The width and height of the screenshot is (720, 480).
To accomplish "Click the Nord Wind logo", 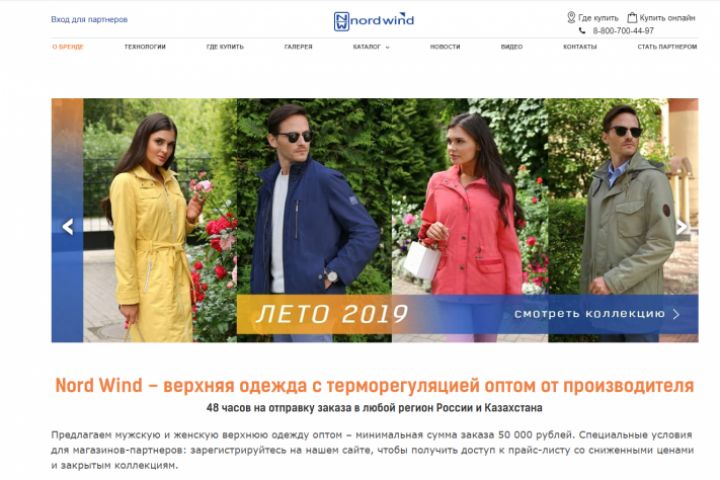I will pos(374,21).
